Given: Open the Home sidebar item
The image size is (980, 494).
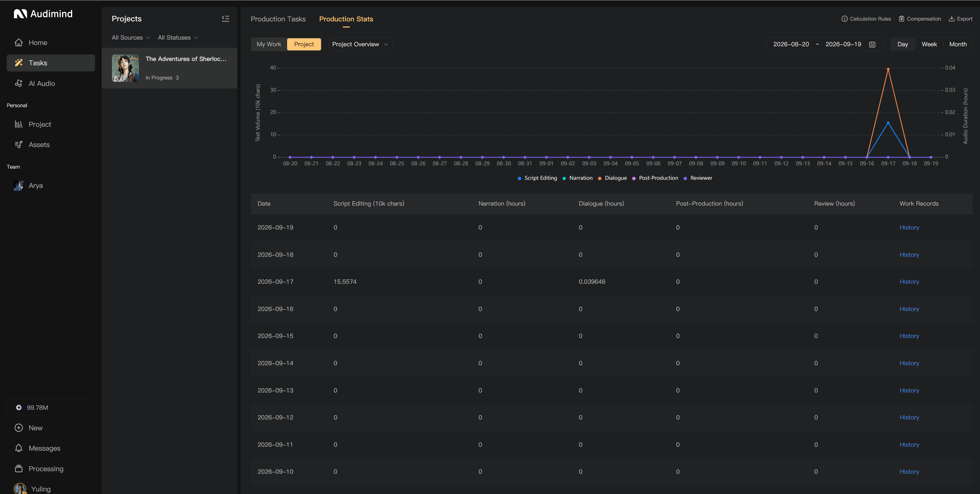Looking at the screenshot, I should [51, 43].
